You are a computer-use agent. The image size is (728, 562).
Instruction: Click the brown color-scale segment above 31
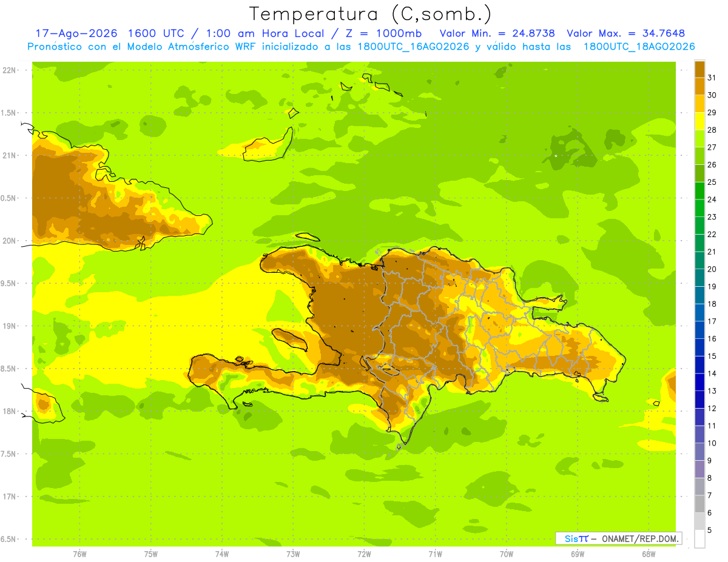pyautogui.click(x=699, y=69)
